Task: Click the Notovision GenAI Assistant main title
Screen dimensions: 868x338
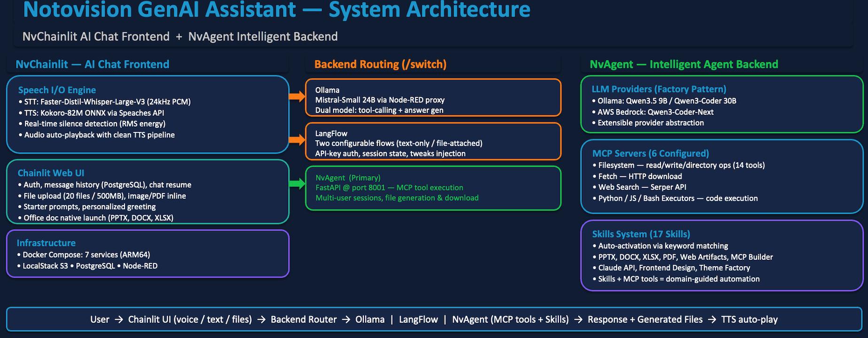Action: pos(276,10)
